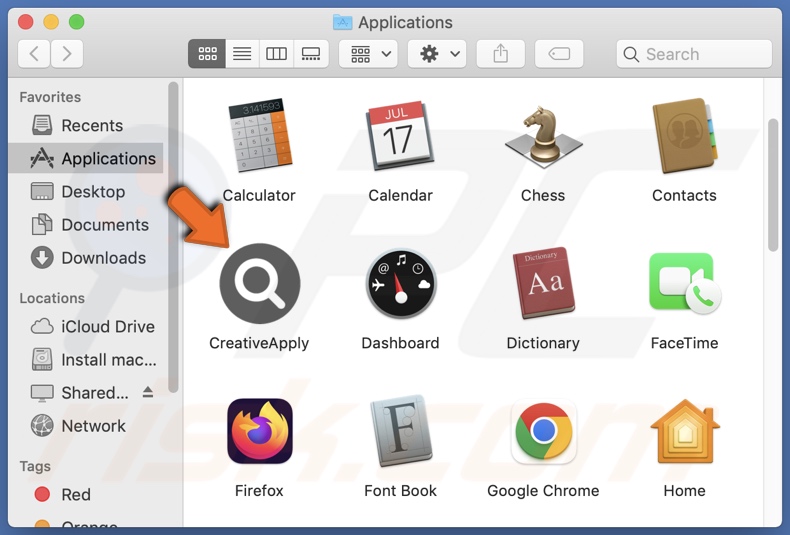Image resolution: width=790 pixels, height=535 pixels.
Task: Select the Contacts app icon
Action: click(684, 136)
